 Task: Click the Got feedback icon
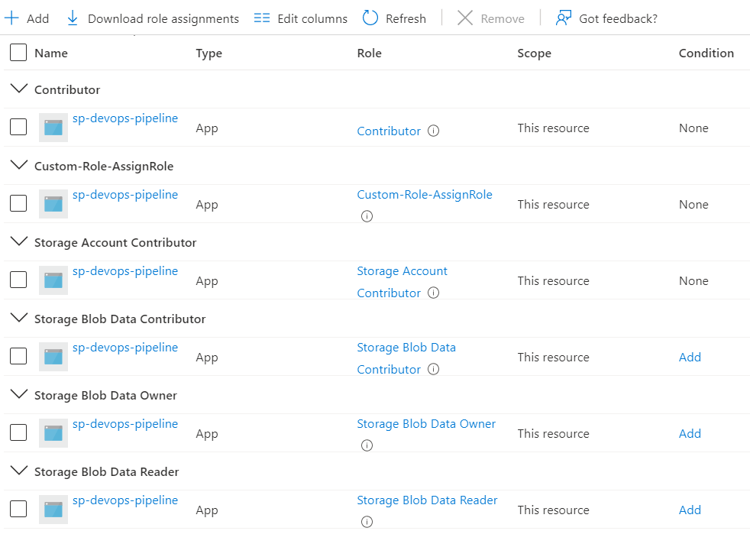click(563, 18)
